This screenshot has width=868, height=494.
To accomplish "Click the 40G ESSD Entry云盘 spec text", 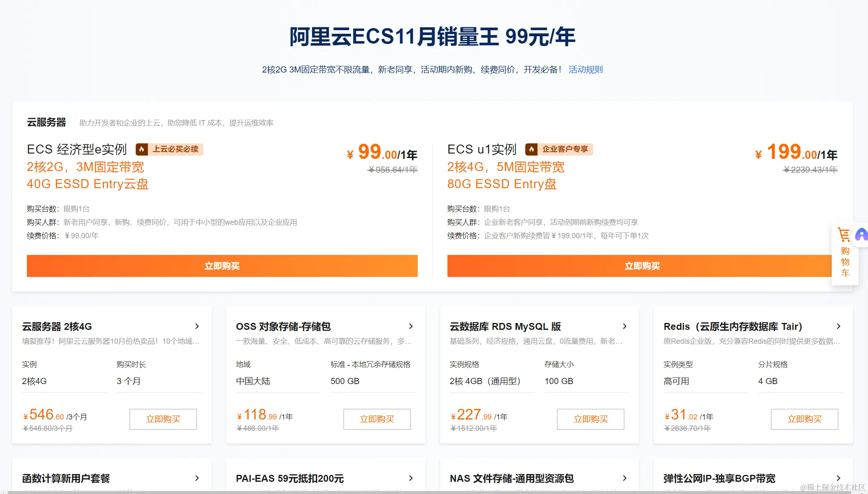I will pos(88,184).
